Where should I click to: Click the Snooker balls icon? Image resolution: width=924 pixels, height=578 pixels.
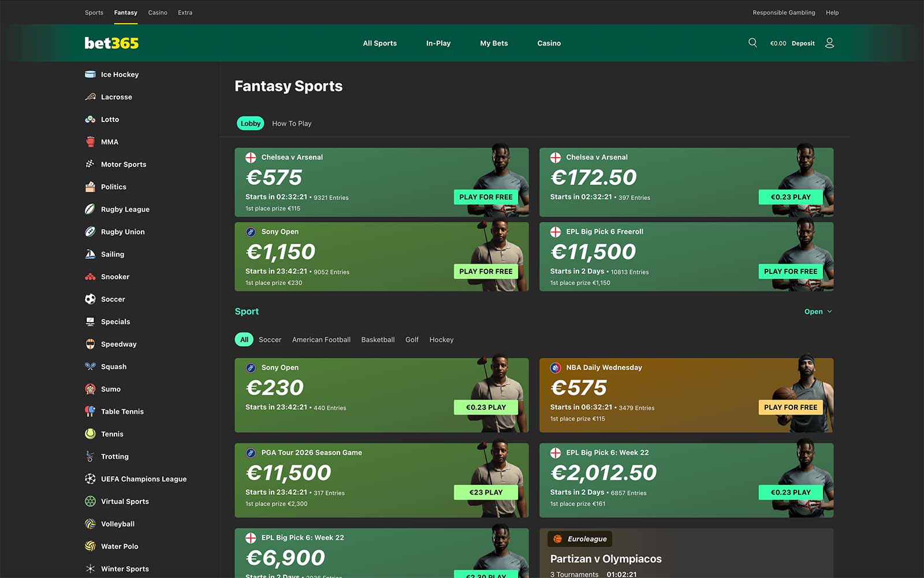[90, 277]
